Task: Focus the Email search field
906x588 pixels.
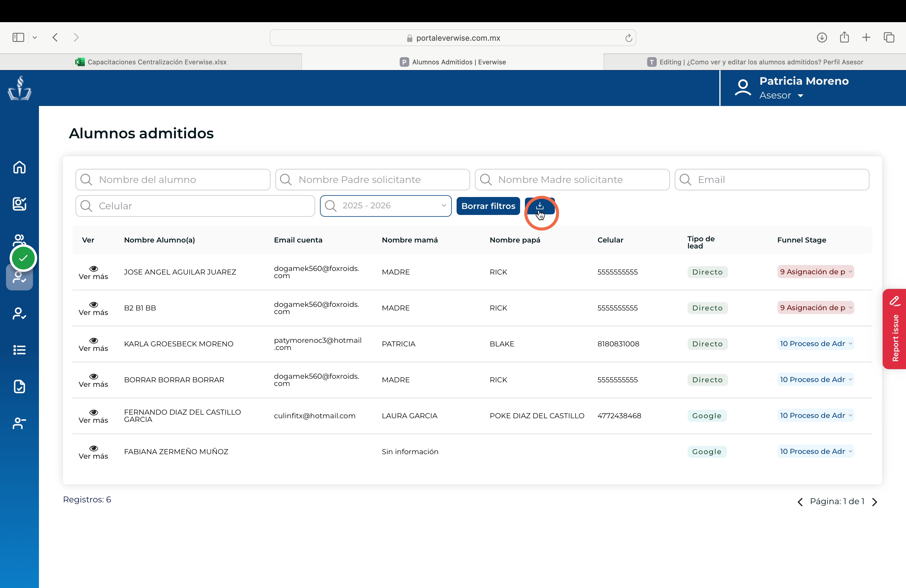Action: tap(771, 180)
